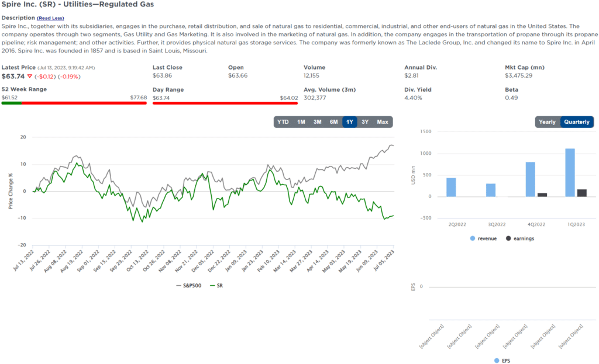Viewport: 599px width, 364px height.
Task: Click the 52 Week Range bar
Action: 74,103
